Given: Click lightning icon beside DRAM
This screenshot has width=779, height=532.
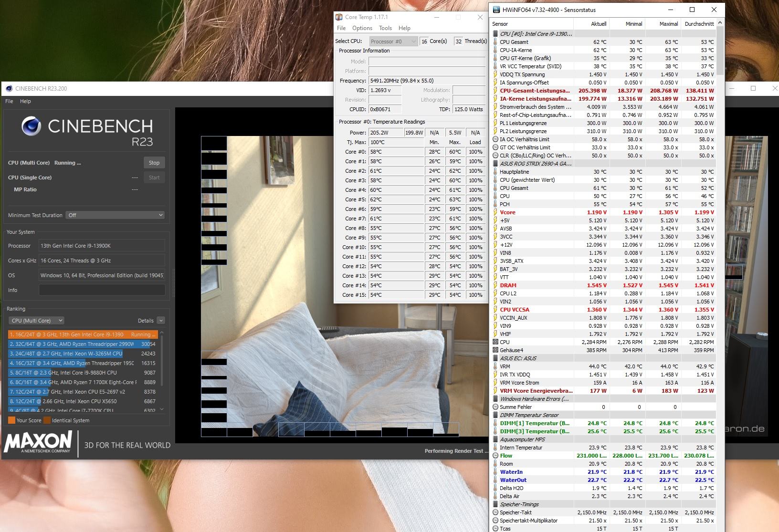Looking at the screenshot, I should point(495,285).
